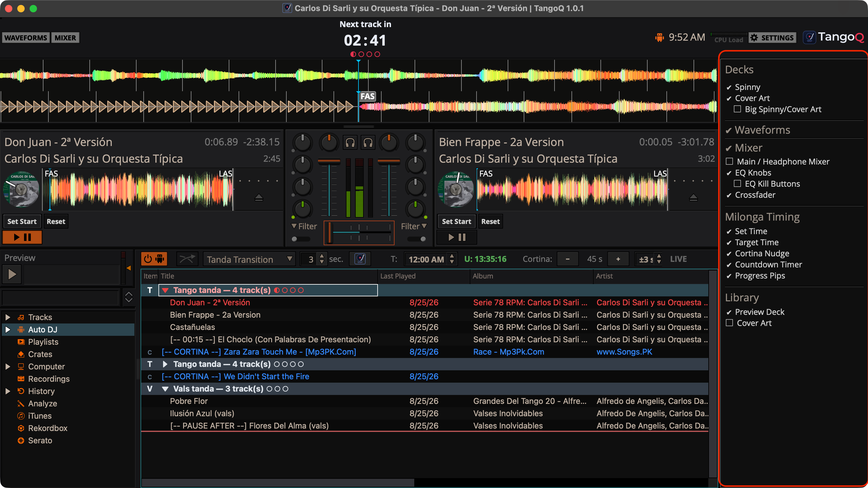Click the crossfader slider
The width and height of the screenshot is (868, 488).
pos(358,233)
